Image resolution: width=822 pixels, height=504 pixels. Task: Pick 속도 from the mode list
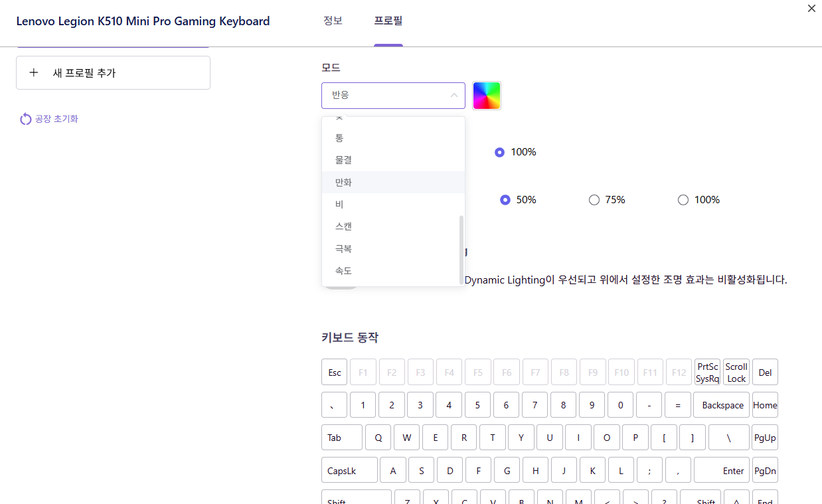coord(393,271)
